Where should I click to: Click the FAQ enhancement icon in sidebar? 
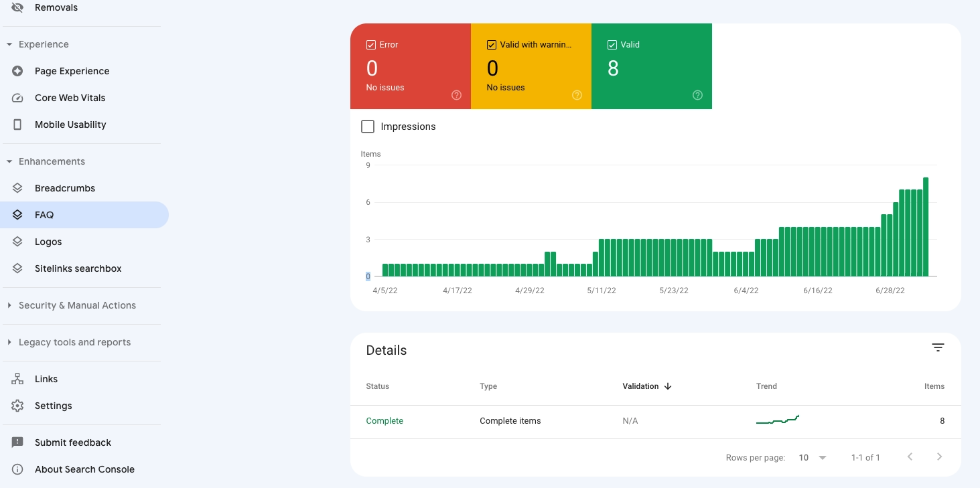pyautogui.click(x=17, y=215)
